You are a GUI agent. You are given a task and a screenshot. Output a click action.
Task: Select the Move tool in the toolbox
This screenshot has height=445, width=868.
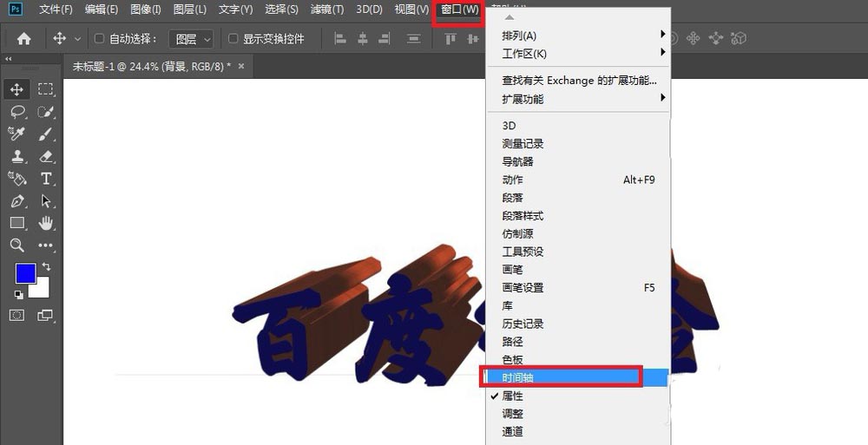16,89
